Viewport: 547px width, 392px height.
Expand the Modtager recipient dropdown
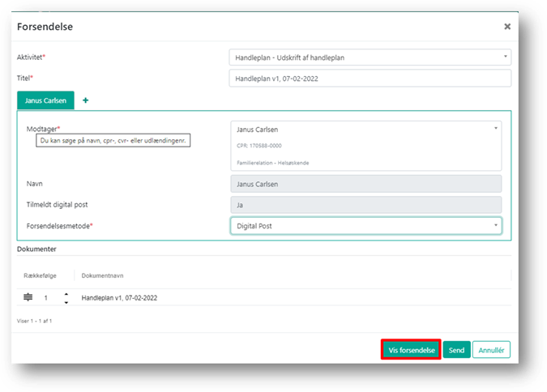click(495, 128)
